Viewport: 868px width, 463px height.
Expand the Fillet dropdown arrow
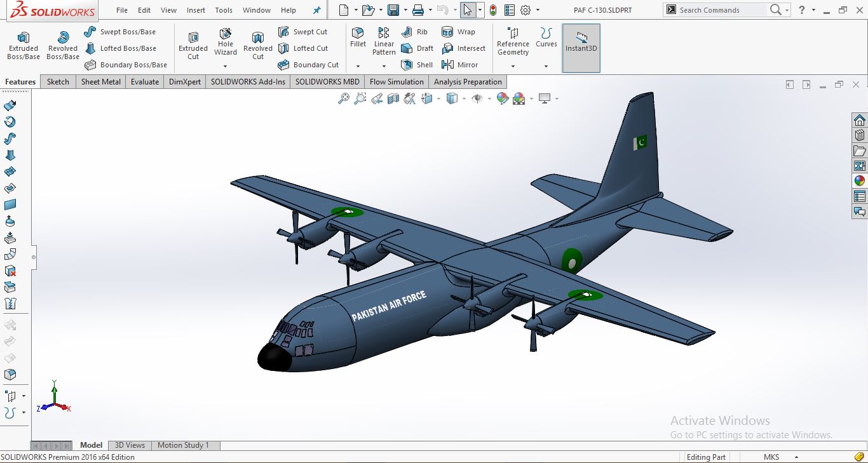click(358, 66)
